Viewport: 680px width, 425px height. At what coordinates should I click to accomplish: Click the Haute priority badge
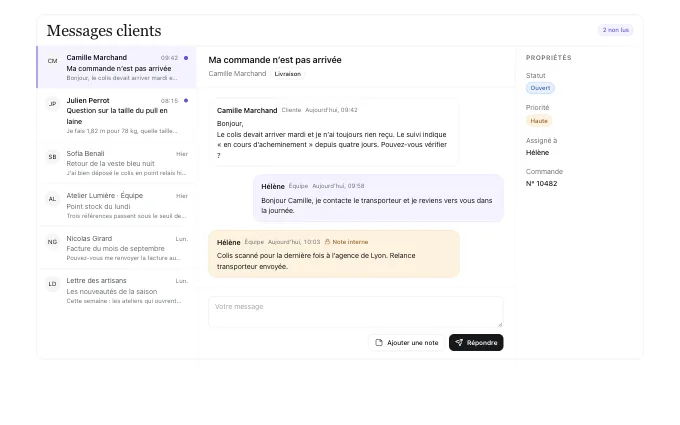click(539, 121)
